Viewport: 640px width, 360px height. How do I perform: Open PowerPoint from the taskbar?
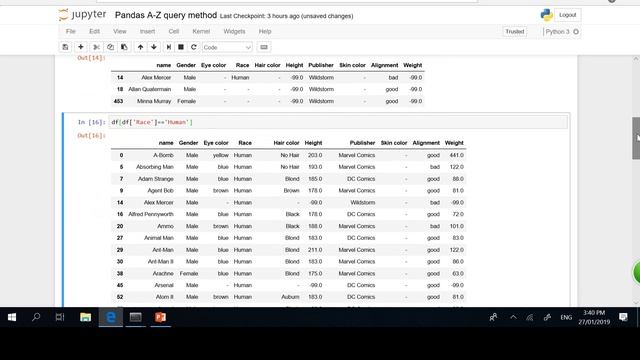[x=160, y=317]
